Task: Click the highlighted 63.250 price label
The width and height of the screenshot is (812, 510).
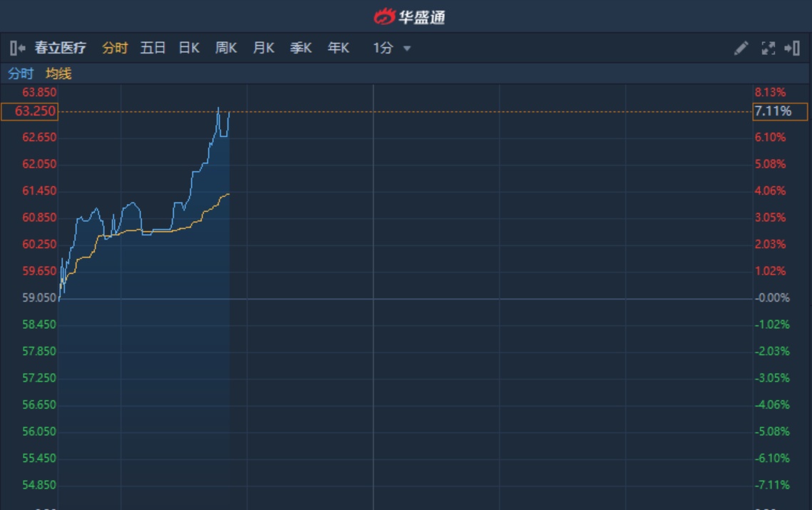Action: click(29, 111)
